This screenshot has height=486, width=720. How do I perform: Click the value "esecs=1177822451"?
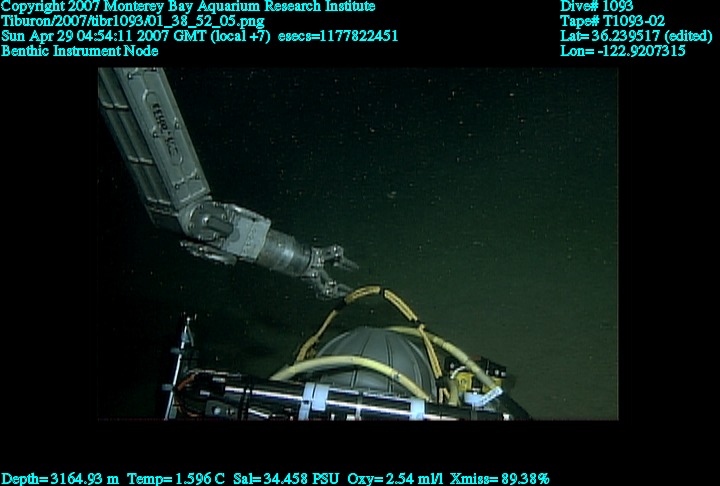pyautogui.click(x=338, y=36)
